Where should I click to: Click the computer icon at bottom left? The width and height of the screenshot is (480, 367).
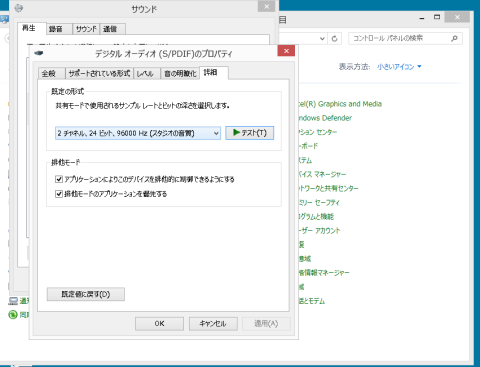pyautogui.click(x=13, y=301)
